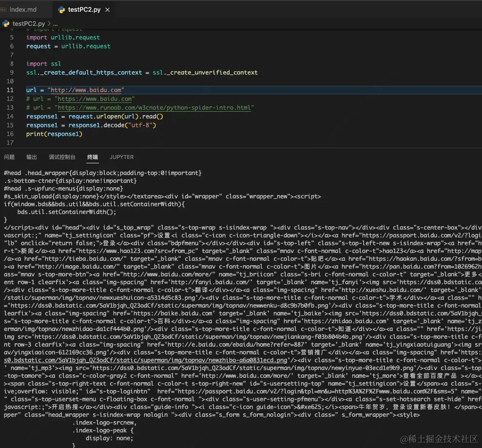This screenshot has width=482, height=448.
Task: Open the 问题 (Problems) panel tab
Action: (x=9, y=157)
